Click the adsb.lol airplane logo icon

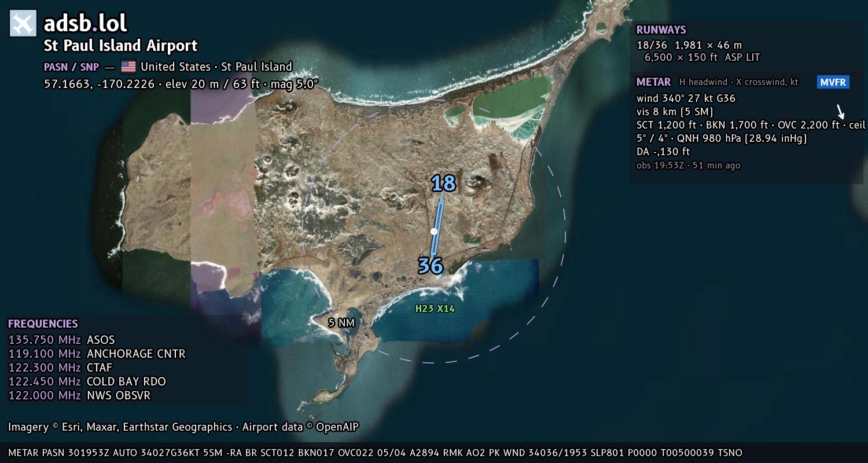(x=23, y=24)
